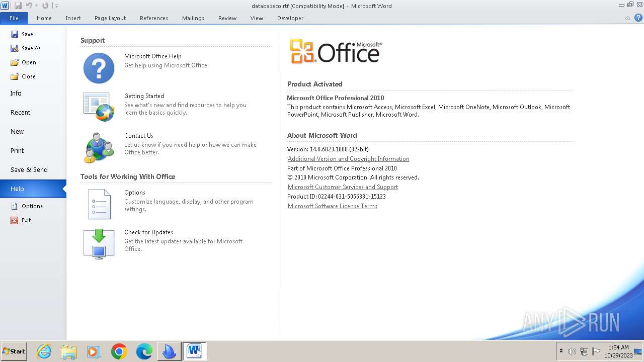Screen dimensions: 644x362
Task: Open Microsoft Software License Terms link
Action: click(333, 206)
